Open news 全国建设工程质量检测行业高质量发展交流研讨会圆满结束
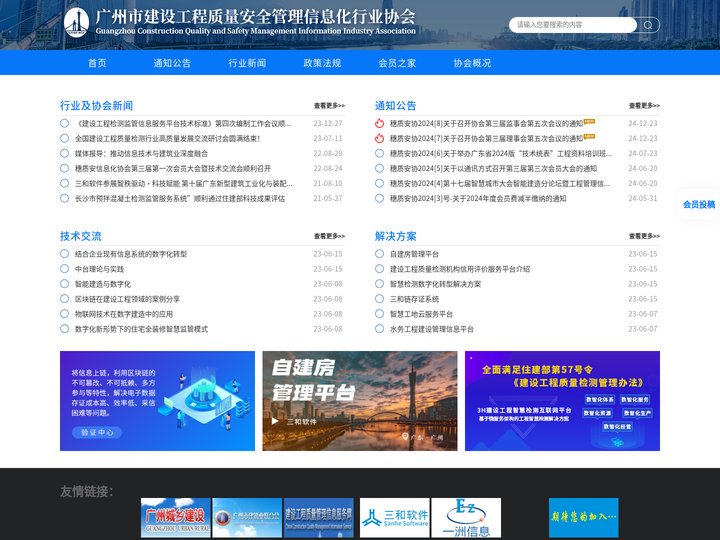This screenshot has height=540, width=720. (167, 138)
